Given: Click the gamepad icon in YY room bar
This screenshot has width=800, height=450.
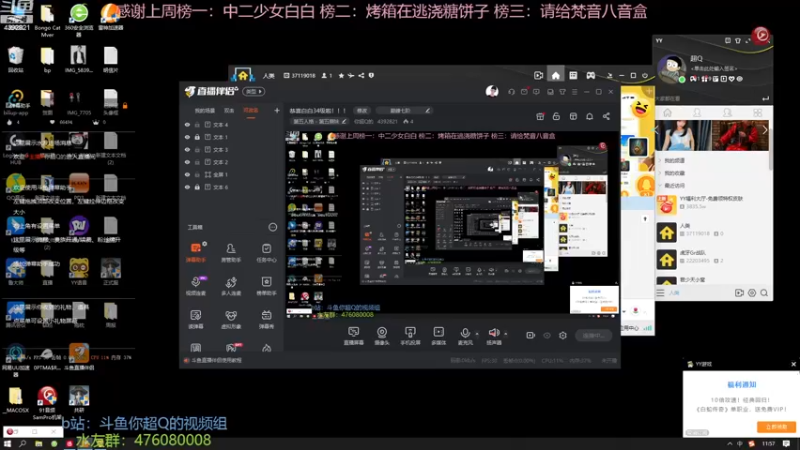Looking at the screenshot, I should (x=590, y=76).
